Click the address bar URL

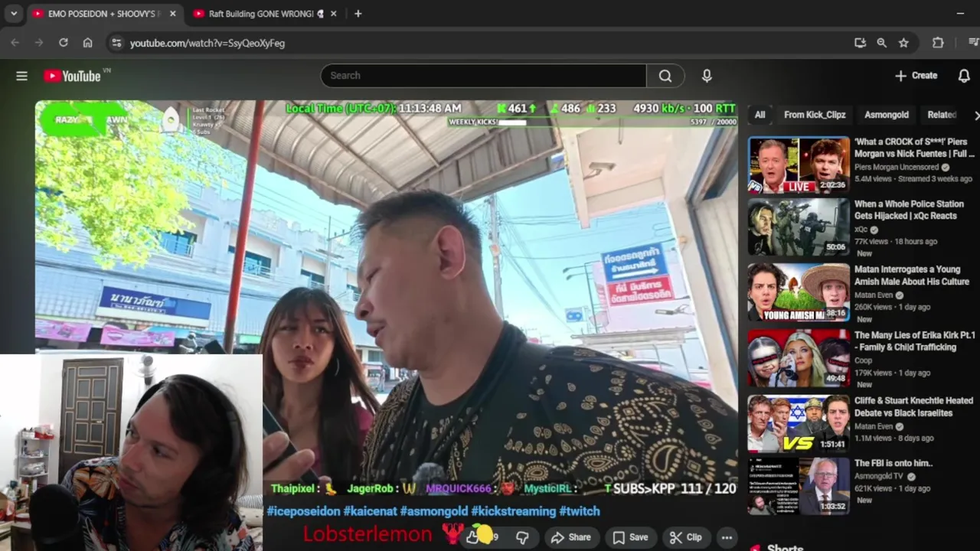[207, 44]
